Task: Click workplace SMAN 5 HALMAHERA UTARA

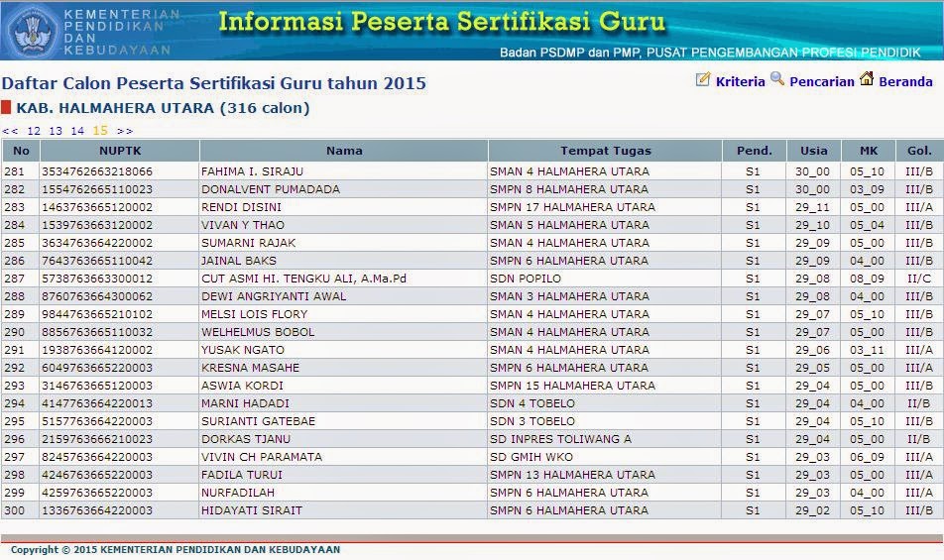Action: coord(569,225)
